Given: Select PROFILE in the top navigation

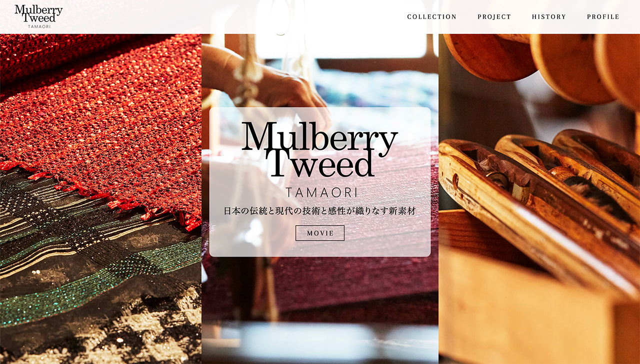Looking at the screenshot, I should click(x=603, y=17).
